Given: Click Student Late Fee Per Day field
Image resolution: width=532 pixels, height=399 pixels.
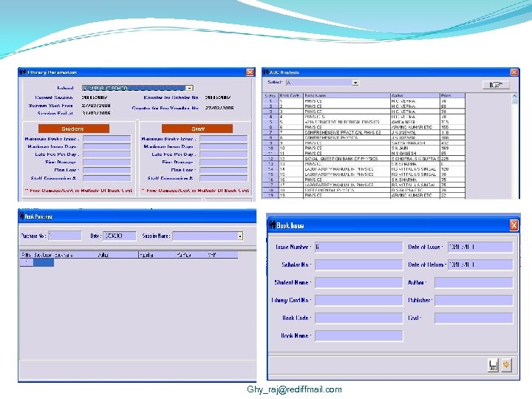Looking at the screenshot, I should tap(107, 154).
